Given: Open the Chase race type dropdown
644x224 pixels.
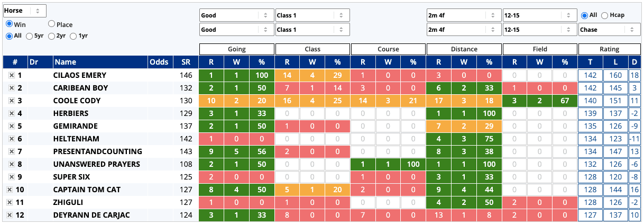Looking at the screenshot, I should [609, 30].
